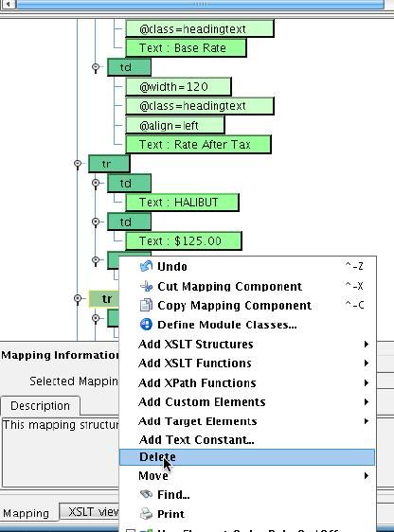This screenshot has height=532, width=394.
Task: Switch to the XSLT view tab
Action: tap(93, 511)
